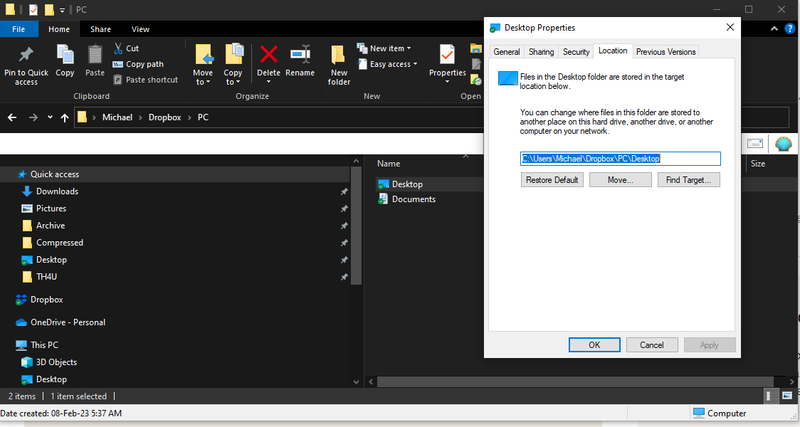Switch to the Security tab
This screenshot has width=800, height=427.
coord(576,51)
